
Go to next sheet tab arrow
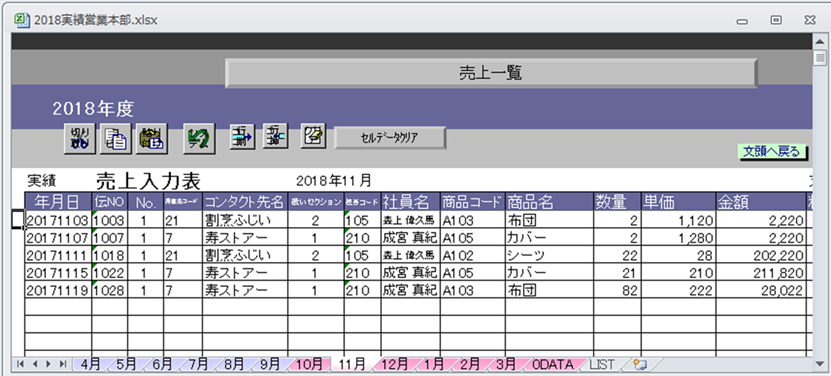pos(49,364)
